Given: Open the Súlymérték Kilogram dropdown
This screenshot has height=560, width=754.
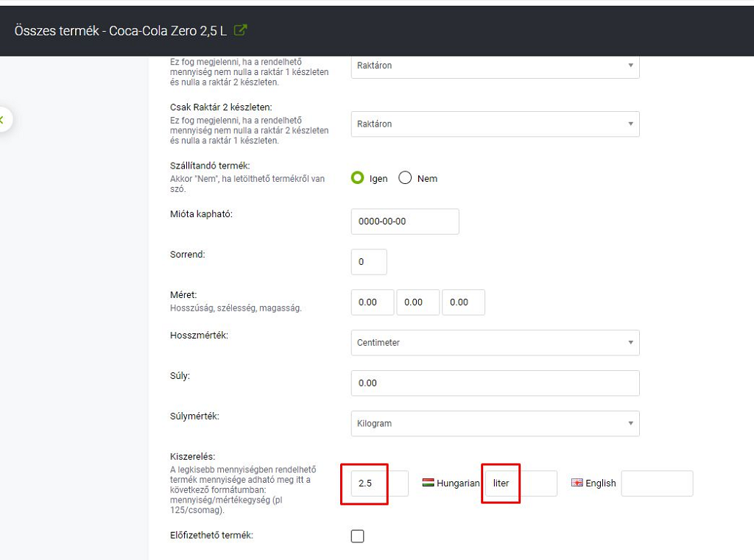Looking at the screenshot, I should click(x=495, y=423).
